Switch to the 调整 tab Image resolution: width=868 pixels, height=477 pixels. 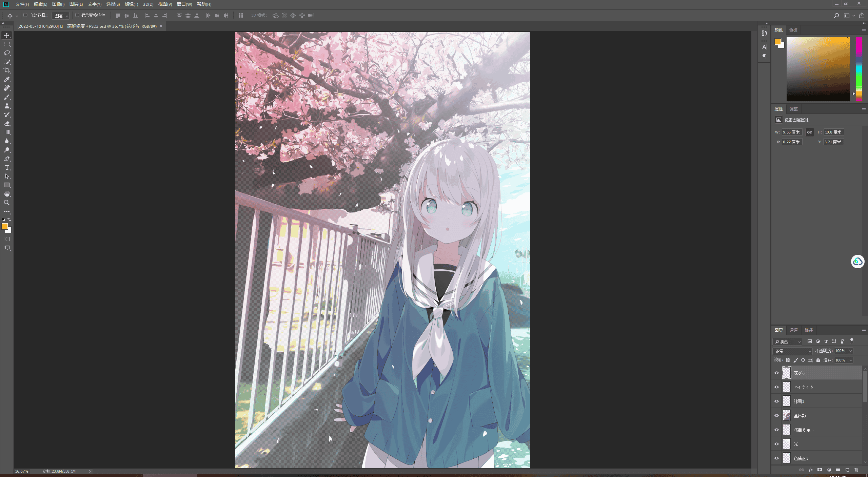[793, 109]
